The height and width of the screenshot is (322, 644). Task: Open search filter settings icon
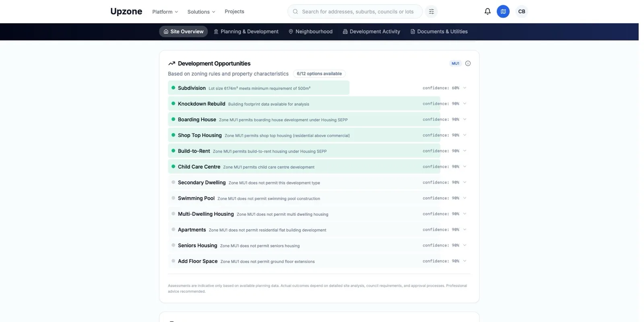click(431, 11)
